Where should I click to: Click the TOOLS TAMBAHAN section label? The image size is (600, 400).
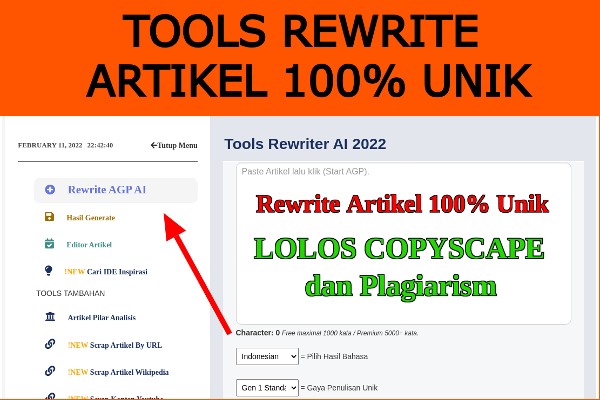point(70,293)
